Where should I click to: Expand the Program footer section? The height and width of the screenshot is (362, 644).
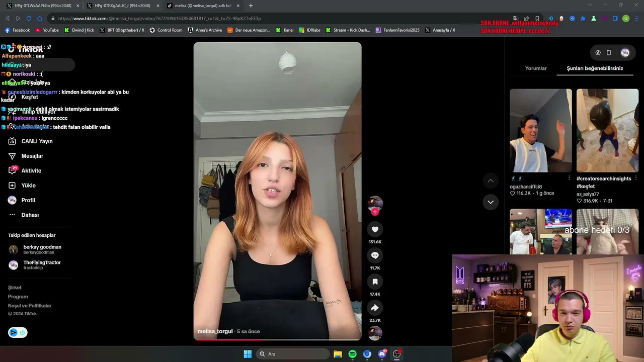pos(18,297)
